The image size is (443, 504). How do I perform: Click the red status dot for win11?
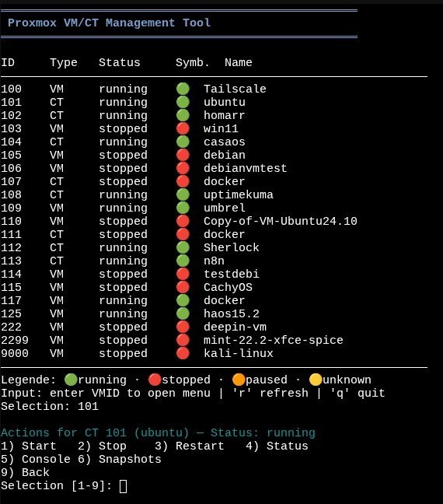click(x=183, y=128)
